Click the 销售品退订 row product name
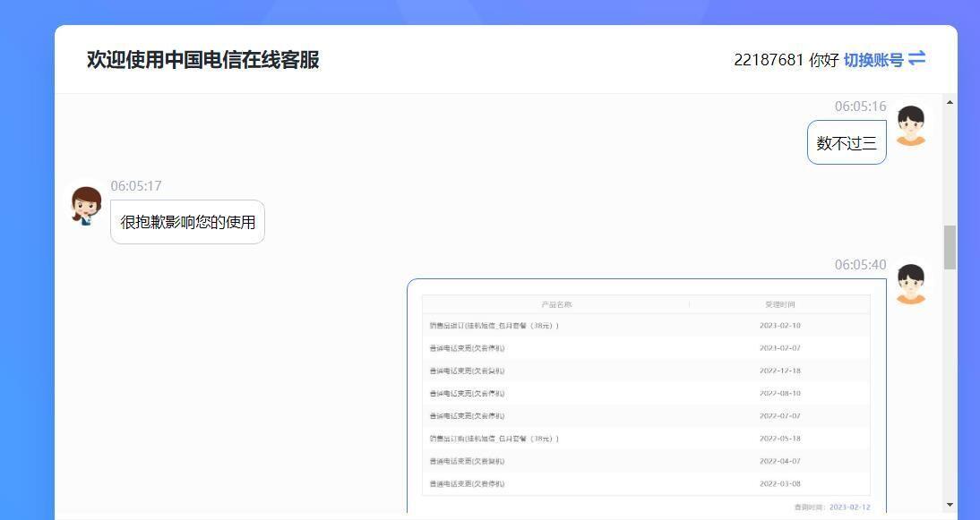Screen dimensions: 980x520 494,325
